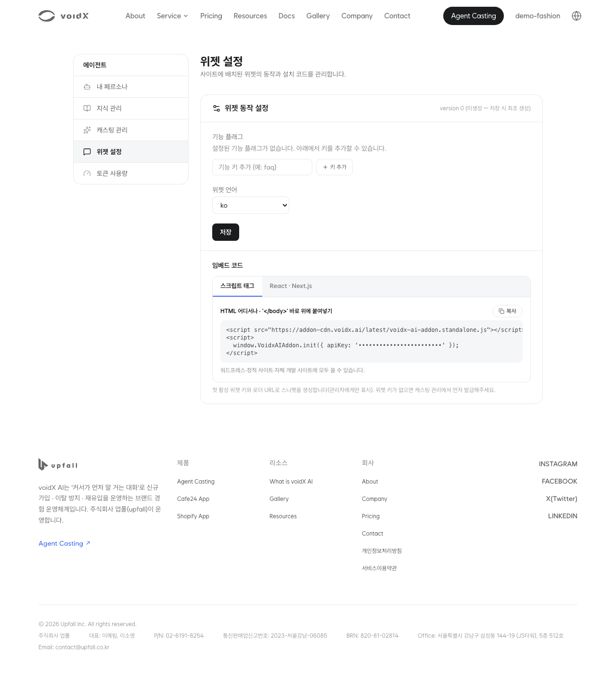Open About in the top navigation
The height and width of the screenshot is (682, 616).
135,16
